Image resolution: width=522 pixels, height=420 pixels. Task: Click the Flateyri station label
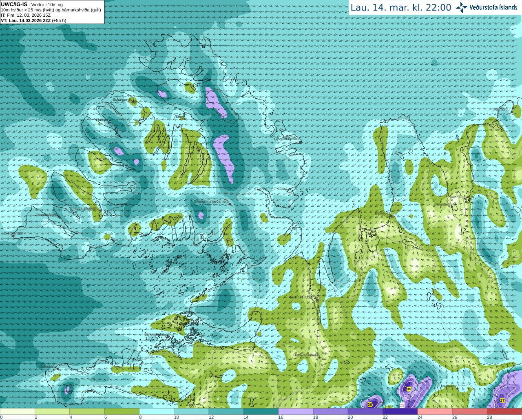102,120
